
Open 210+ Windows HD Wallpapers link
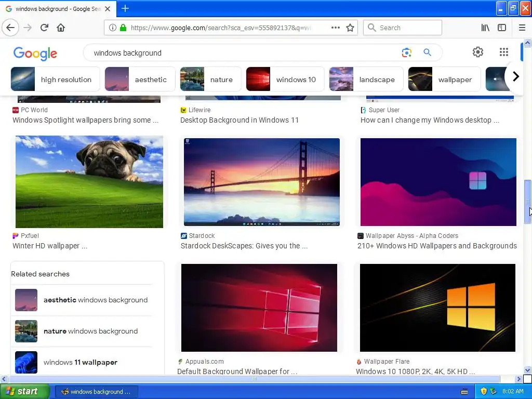pos(437,246)
